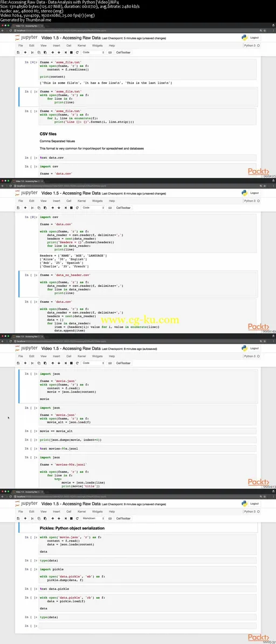Cut selected cell in the 5-minutes-ago checkpoint frame
This screenshot has height=644, width=276.
pos(32,52)
